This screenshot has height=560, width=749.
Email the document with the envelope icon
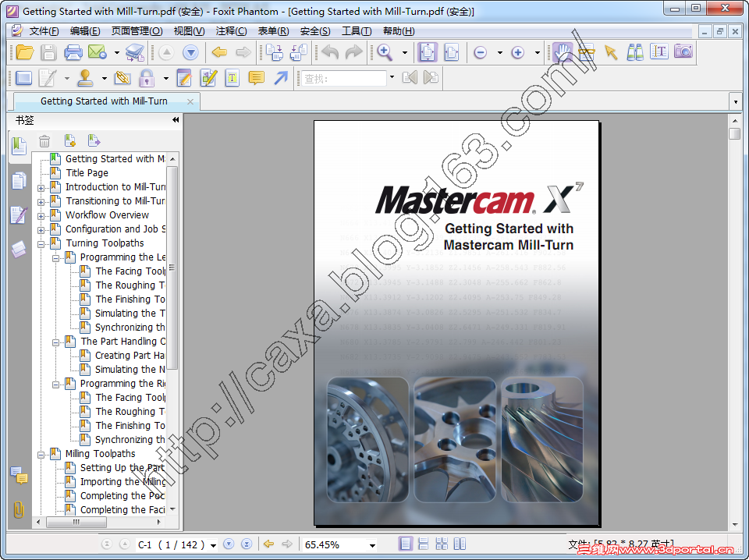coord(98,52)
